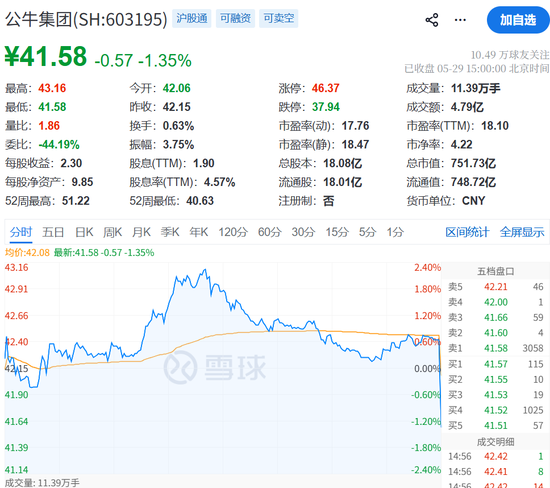
Task: Click the 买4 order row at 41.52
Action: coord(495,410)
